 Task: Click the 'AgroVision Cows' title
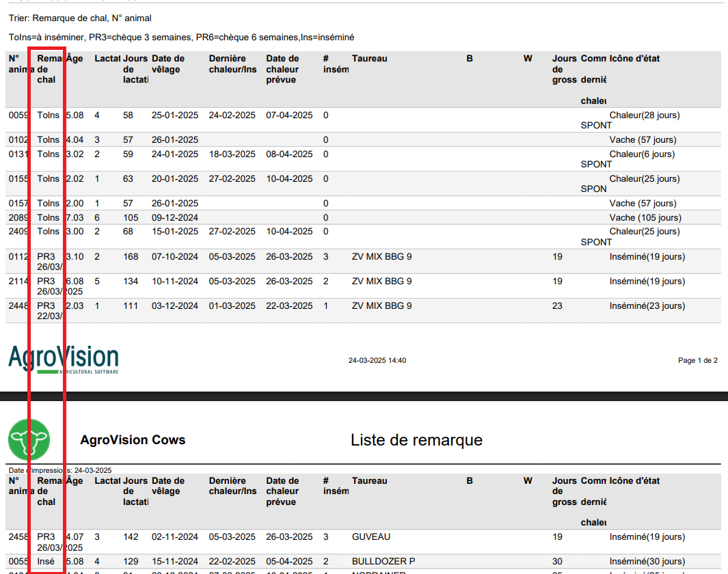click(x=133, y=440)
